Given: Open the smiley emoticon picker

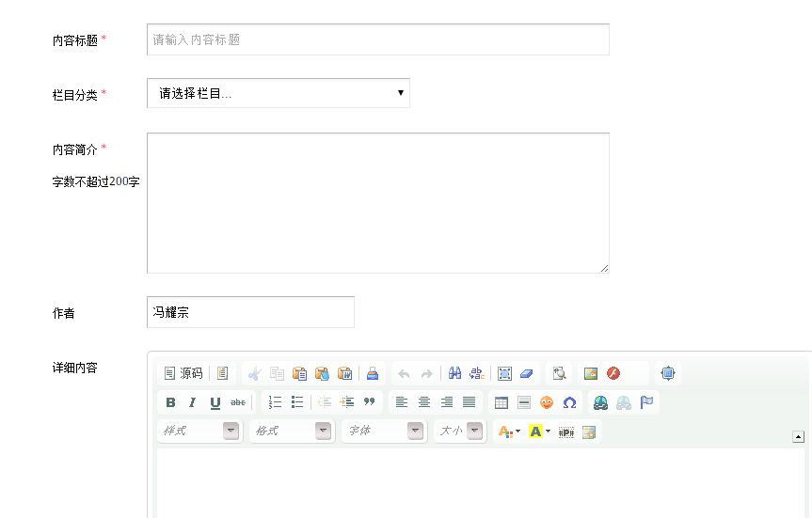Looking at the screenshot, I should [x=547, y=402].
